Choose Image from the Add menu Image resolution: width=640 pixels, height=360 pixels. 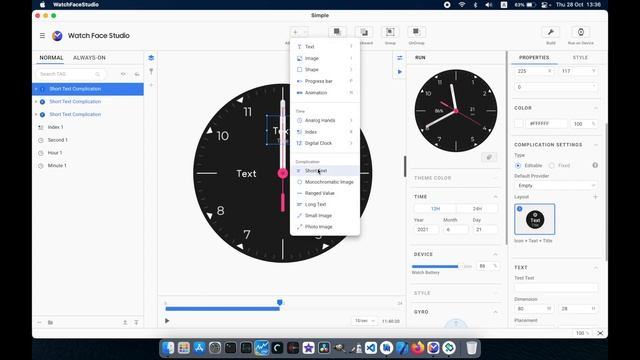pyautogui.click(x=325, y=58)
